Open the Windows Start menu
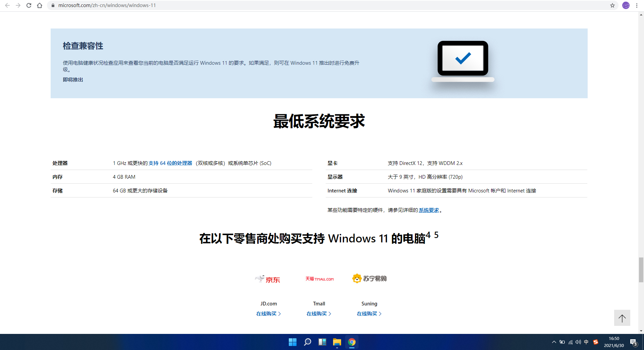Screen dimensions: 644x350 [x=292, y=342]
